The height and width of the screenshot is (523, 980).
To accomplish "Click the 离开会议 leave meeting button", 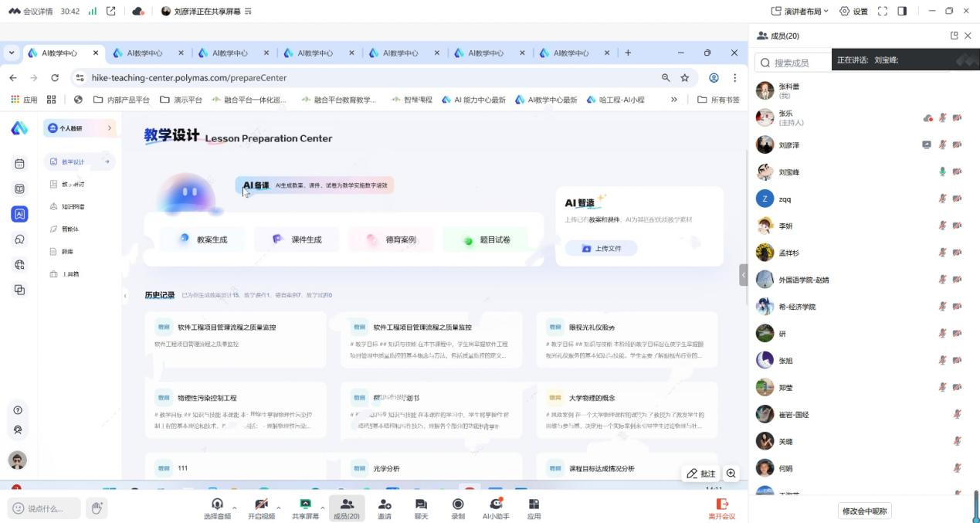I will point(721,508).
